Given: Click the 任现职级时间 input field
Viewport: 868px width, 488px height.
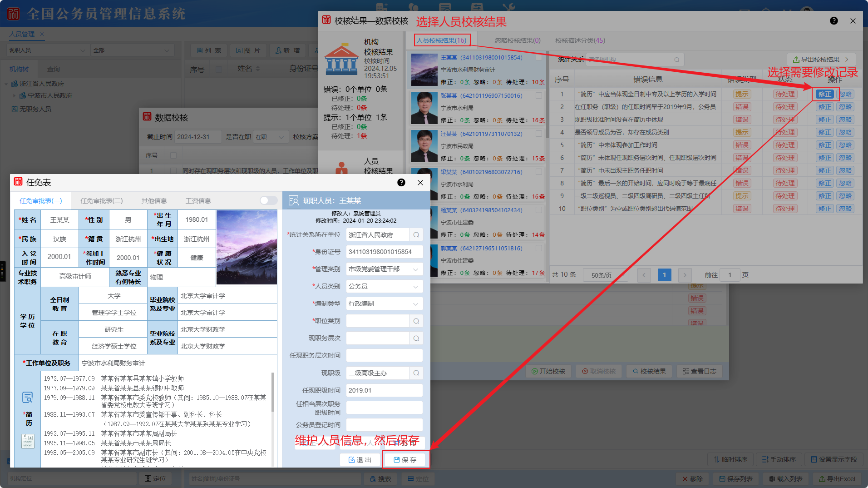Looking at the screenshot, I should (x=384, y=390).
